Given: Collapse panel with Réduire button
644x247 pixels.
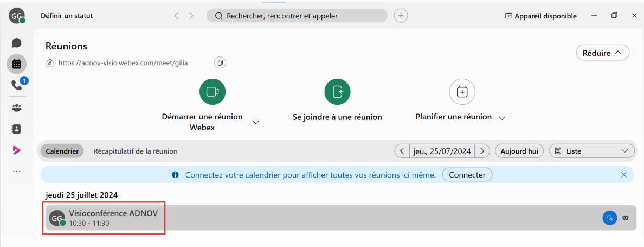Looking at the screenshot, I should [603, 53].
